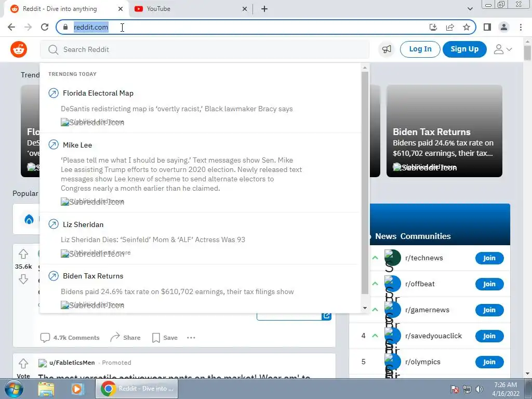Viewport: 532px width, 399px height.
Task: Bookmark this tab with the star
Action: point(467,27)
